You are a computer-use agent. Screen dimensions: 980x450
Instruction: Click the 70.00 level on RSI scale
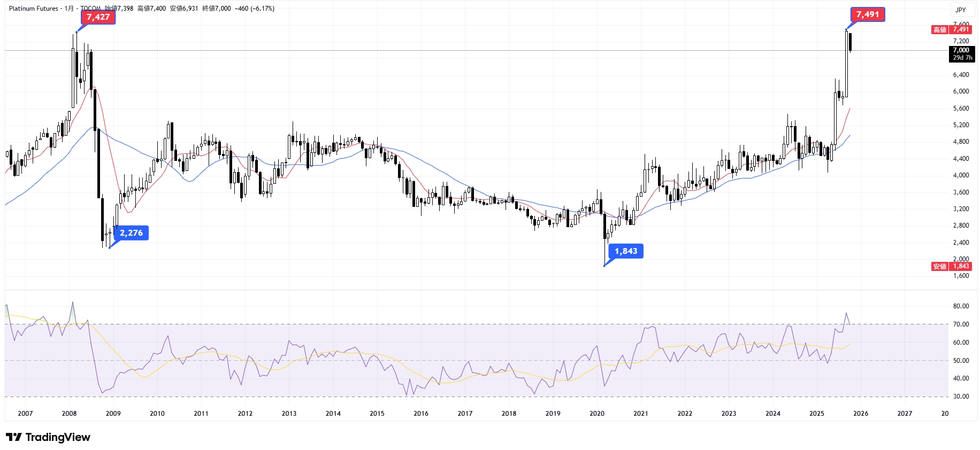point(961,324)
